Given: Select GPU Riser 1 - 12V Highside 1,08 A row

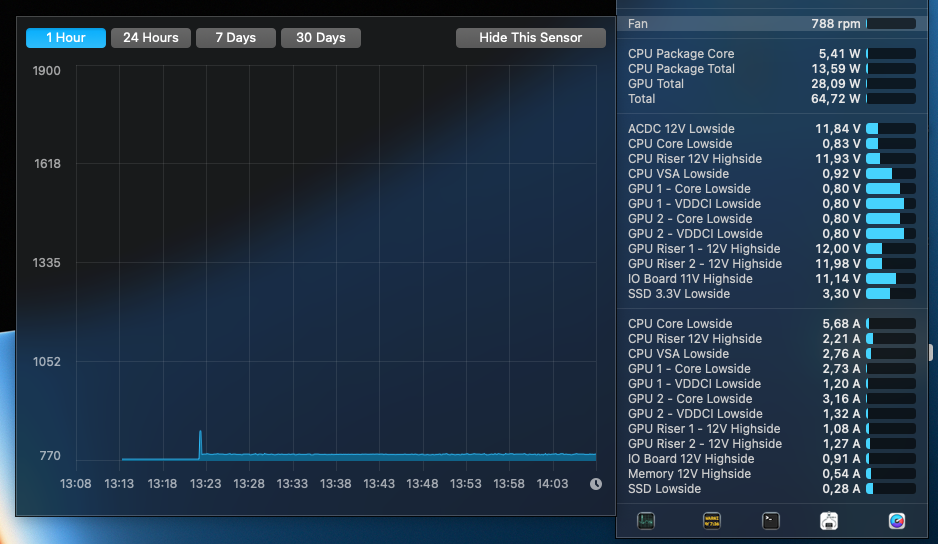Looking at the screenshot, I should 772,428.
